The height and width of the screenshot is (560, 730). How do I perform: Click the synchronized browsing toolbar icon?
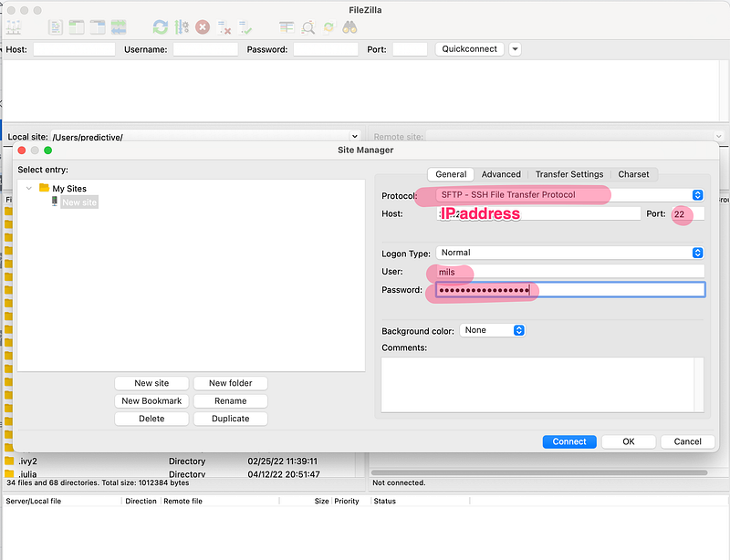[328, 28]
